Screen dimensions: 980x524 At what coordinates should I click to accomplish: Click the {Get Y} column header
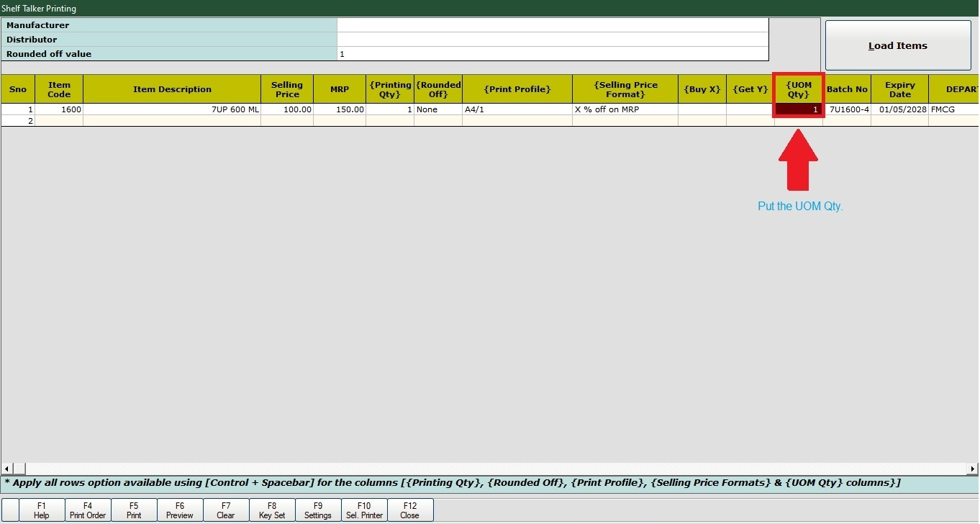pyautogui.click(x=750, y=89)
